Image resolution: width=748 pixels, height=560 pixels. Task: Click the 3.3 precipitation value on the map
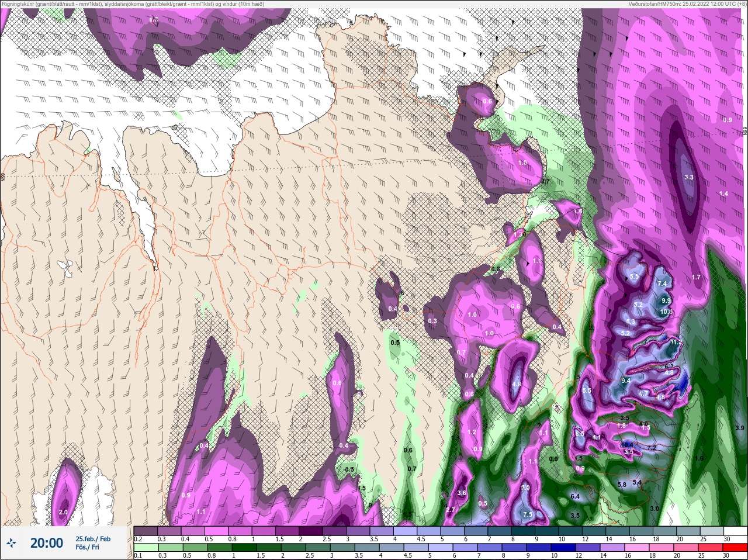point(688,177)
